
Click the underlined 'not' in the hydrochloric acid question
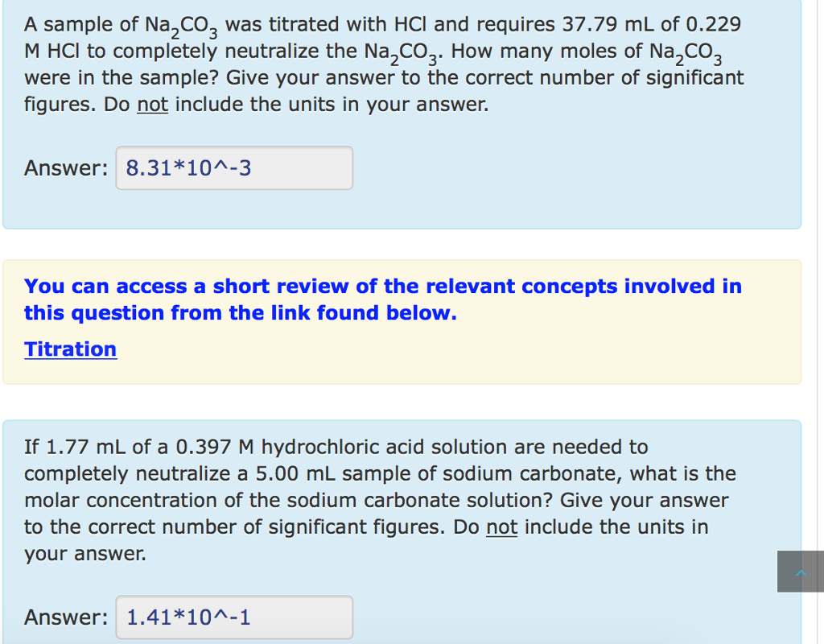click(502, 527)
